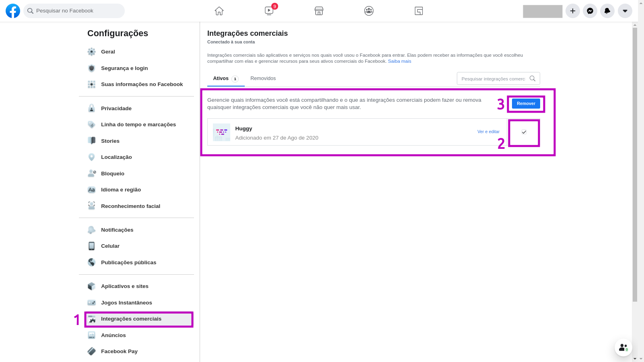This screenshot has height=362, width=644.
Task: Select Integrações comerciais in sidebar
Action: coord(139,319)
